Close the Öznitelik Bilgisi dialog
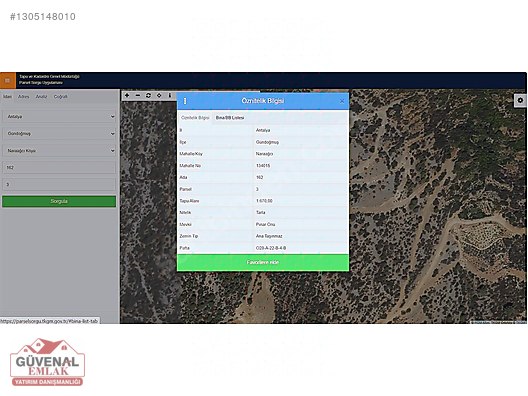The height and width of the screenshot is (396, 528). [x=342, y=101]
